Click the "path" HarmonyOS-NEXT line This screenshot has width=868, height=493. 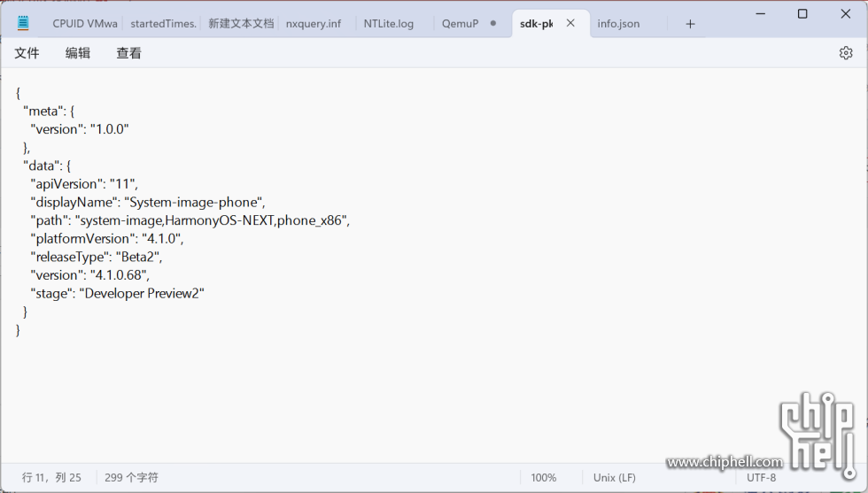pyautogui.click(x=190, y=220)
